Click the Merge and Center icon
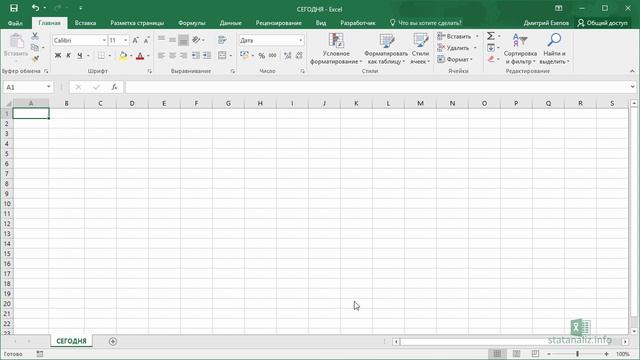This screenshot has height=360, width=640. pos(222,56)
